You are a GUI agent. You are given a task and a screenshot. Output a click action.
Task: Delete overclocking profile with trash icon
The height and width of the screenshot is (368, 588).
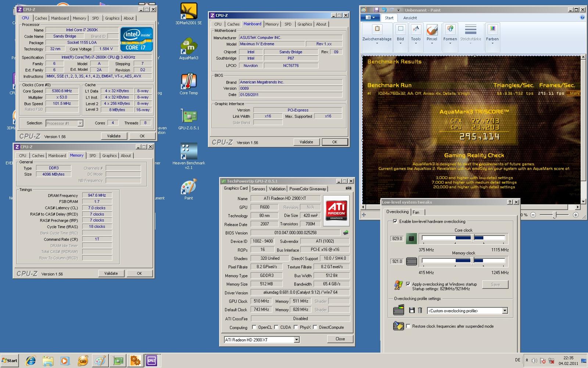pyautogui.click(x=420, y=311)
